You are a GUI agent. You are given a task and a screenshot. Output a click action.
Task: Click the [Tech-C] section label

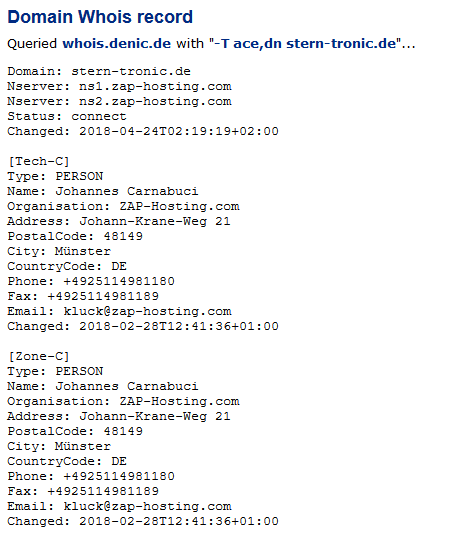(x=38, y=161)
